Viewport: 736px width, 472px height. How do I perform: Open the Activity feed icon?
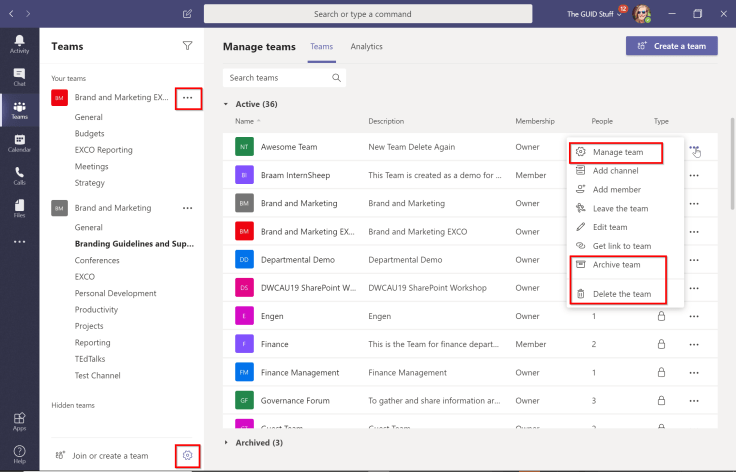[x=19, y=43]
